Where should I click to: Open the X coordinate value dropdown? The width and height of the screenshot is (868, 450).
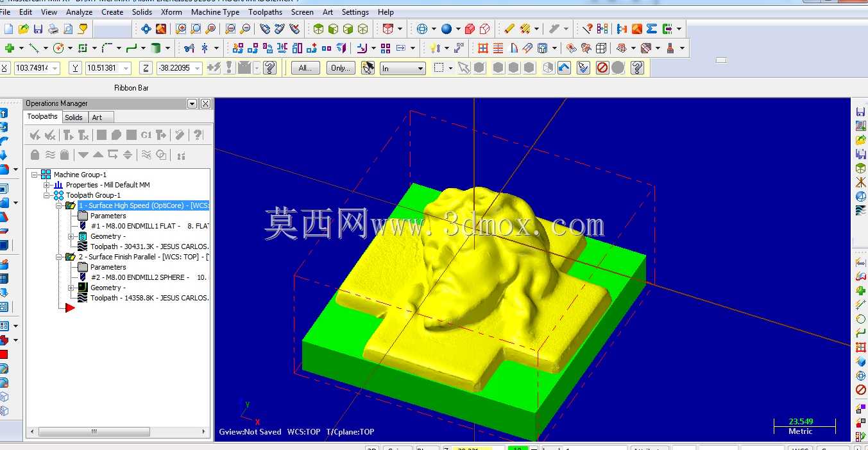[56, 68]
